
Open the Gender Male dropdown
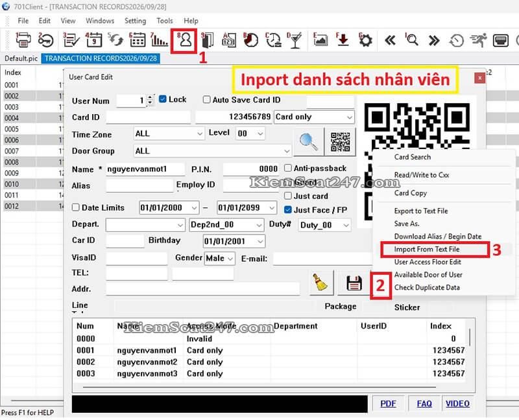pyautogui.click(x=220, y=258)
